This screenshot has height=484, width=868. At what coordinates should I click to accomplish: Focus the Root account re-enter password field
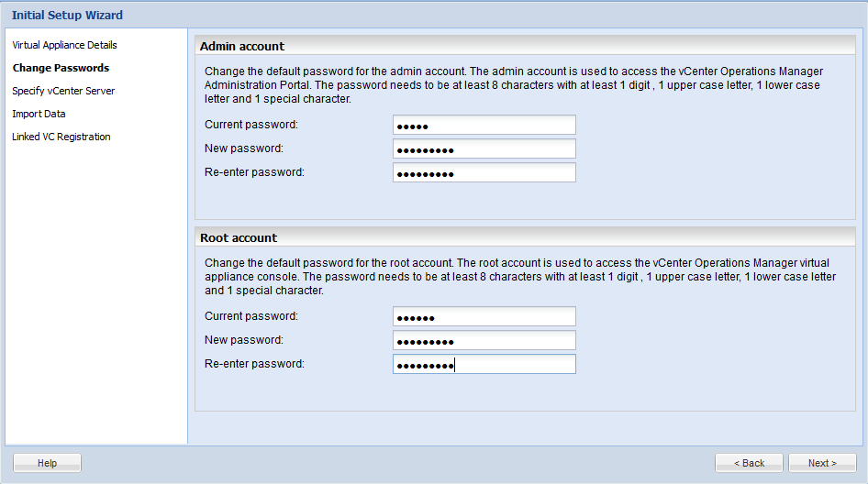point(484,365)
